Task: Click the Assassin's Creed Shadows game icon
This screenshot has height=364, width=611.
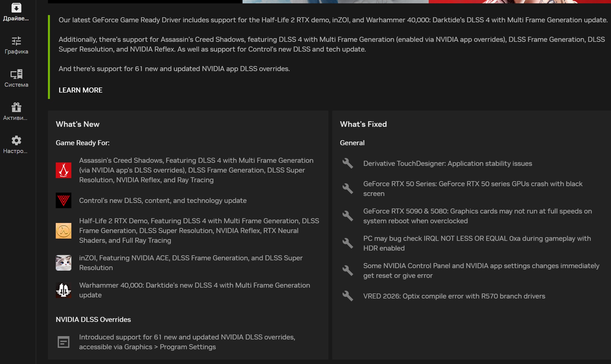Action: point(64,170)
